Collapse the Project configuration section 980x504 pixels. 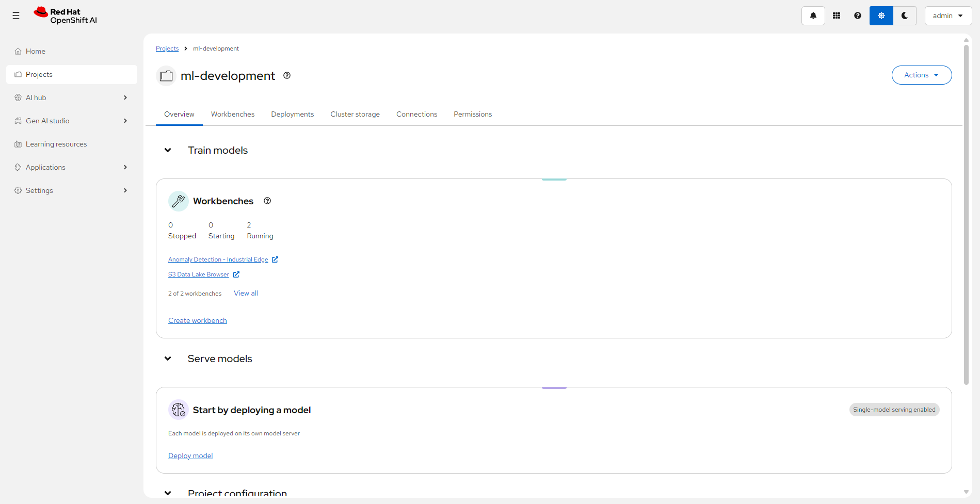click(x=168, y=493)
